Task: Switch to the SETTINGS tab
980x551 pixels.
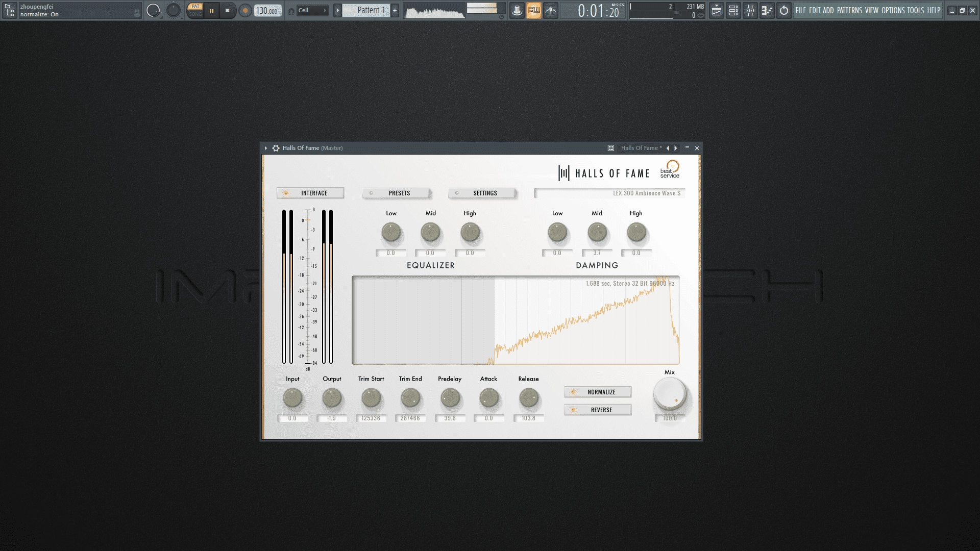Action: pos(482,193)
